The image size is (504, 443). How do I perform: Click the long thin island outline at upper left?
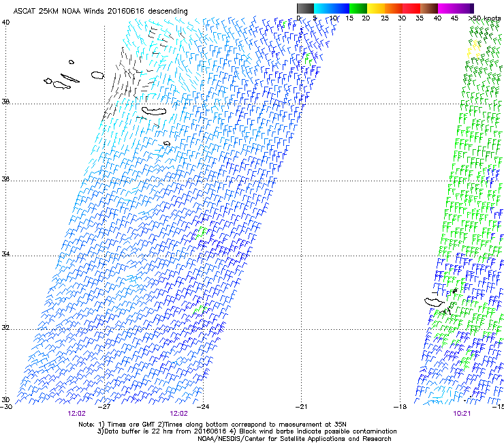tap(70, 78)
